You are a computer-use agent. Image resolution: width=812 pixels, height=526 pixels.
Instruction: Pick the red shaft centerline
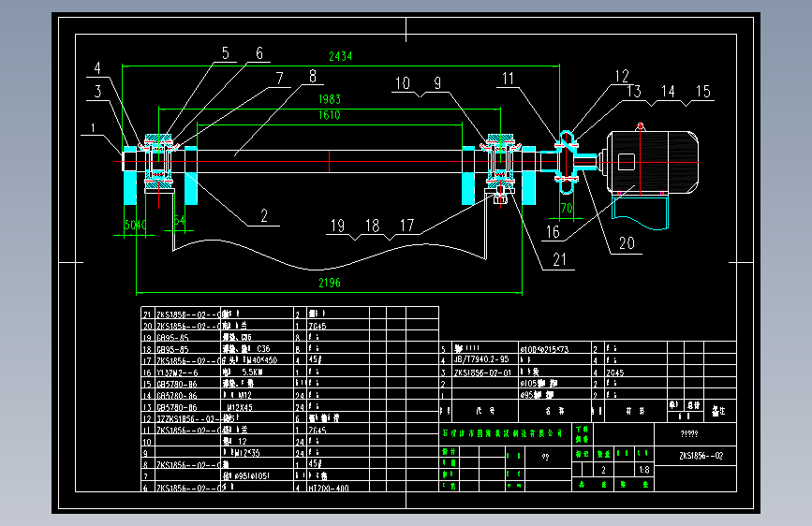[406, 162]
